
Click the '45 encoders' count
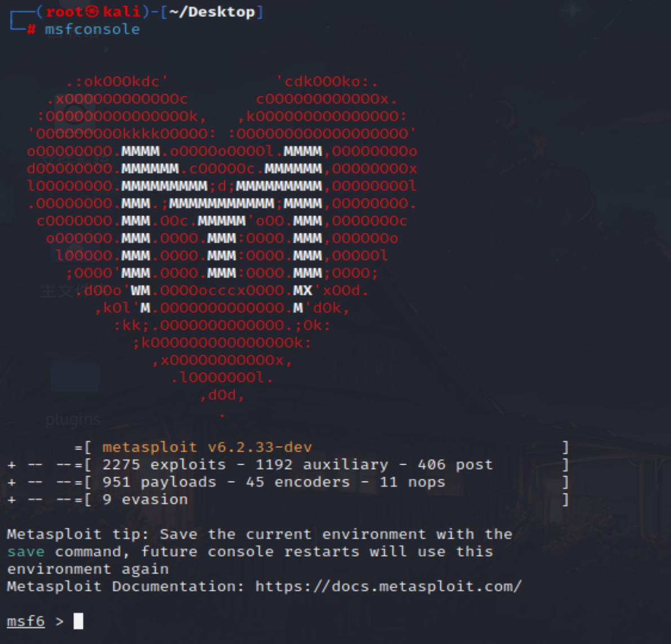[298, 482]
